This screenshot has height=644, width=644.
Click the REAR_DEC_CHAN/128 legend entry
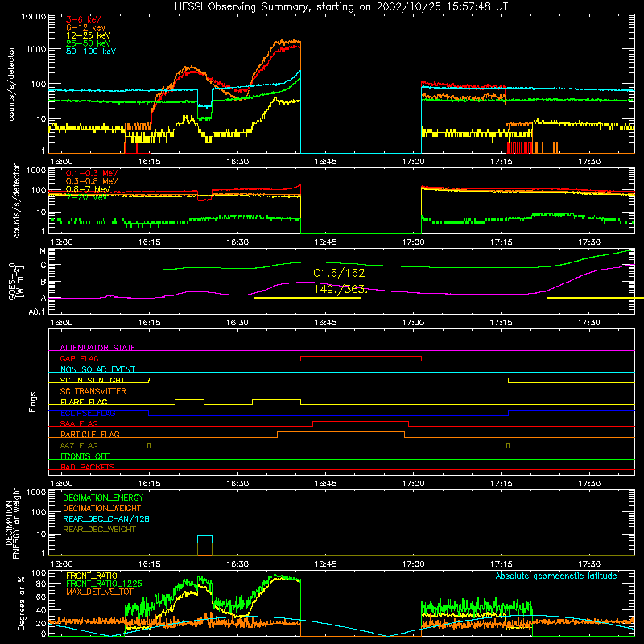point(106,518)
